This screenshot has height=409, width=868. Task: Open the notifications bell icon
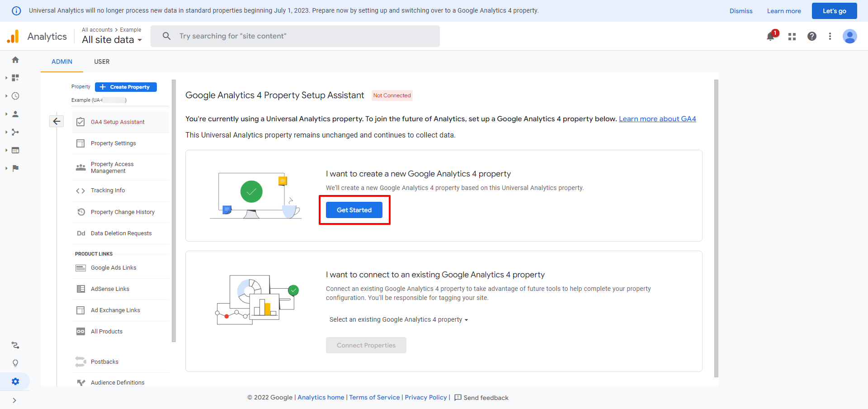(x=771, y=36)
